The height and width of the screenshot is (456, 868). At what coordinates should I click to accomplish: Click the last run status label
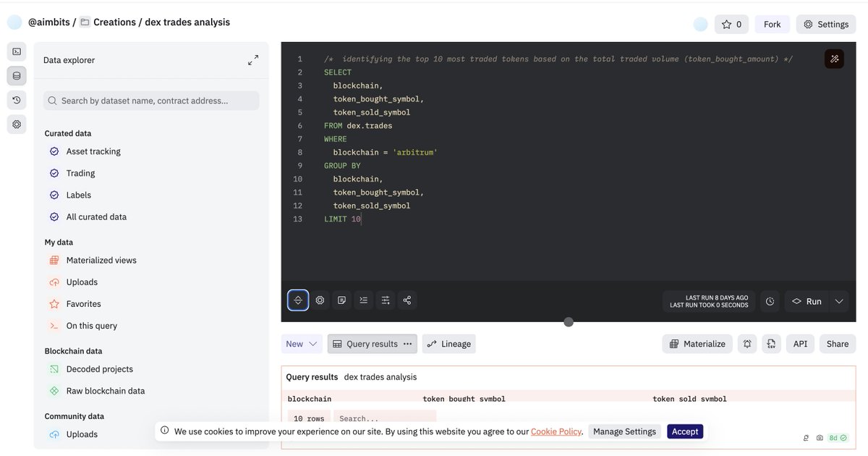pos(709,301)
